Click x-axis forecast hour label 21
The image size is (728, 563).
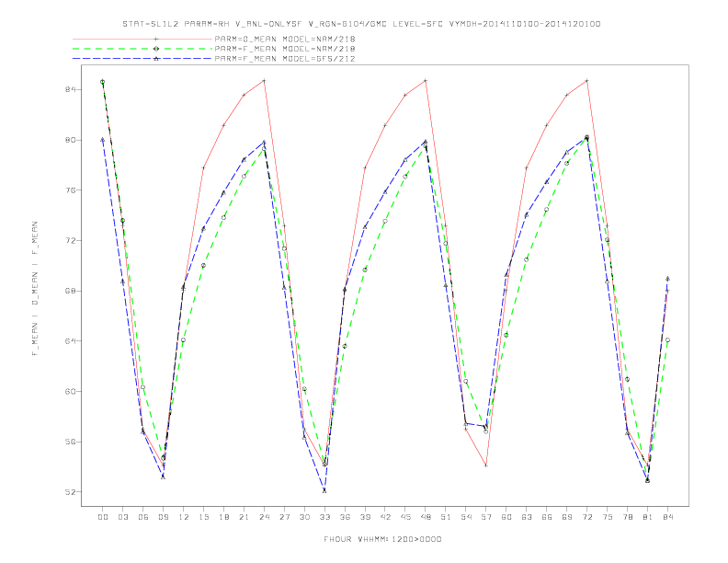coord(244,517)
